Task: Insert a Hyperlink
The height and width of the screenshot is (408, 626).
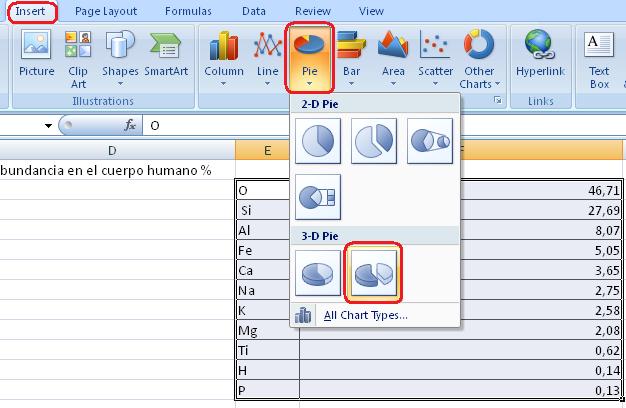Action: click(541, 54)
